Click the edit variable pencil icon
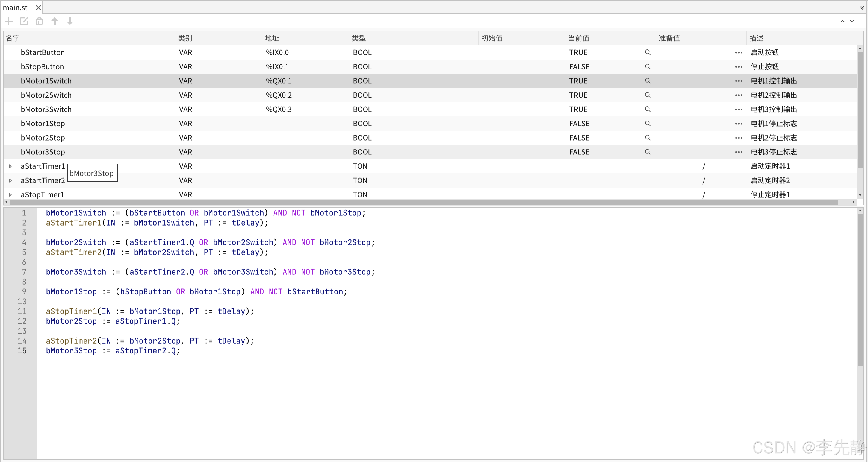868x462 pixels. click(24, 21)
